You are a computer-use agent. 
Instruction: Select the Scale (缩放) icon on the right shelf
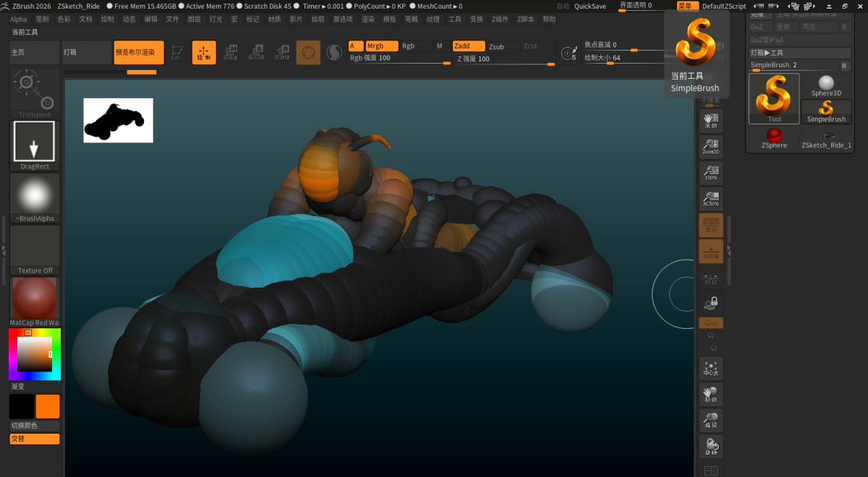tap(711, 420)
